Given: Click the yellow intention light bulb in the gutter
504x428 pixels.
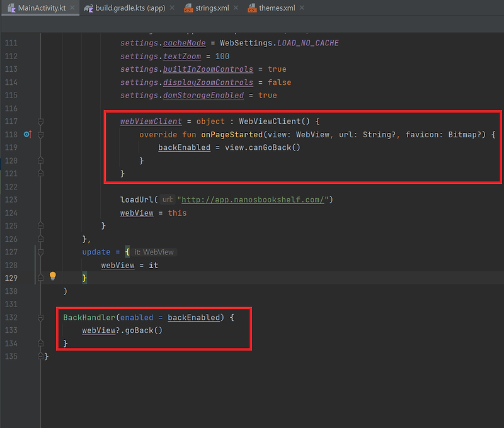Looking at the screenshot, I should 52,275.
